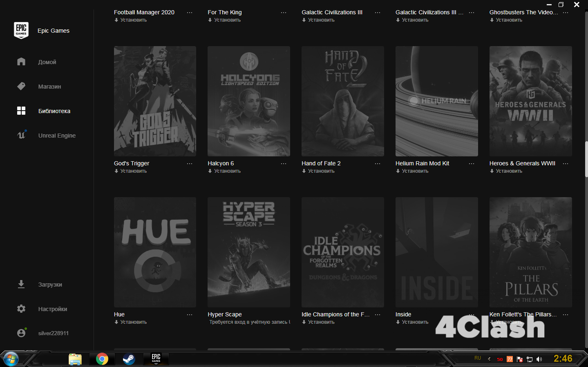Viewport: 588px width, 367px height.
Task: Open the Загрузки download arrow icon
Action: pyautogui.click(x=21, y=284)
